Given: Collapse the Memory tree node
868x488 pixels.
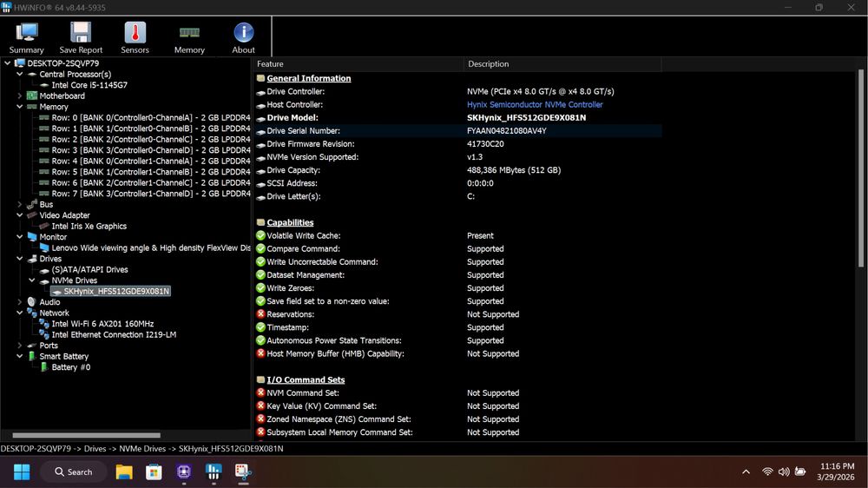Looking at the screenshot, I should coord(20,106).
